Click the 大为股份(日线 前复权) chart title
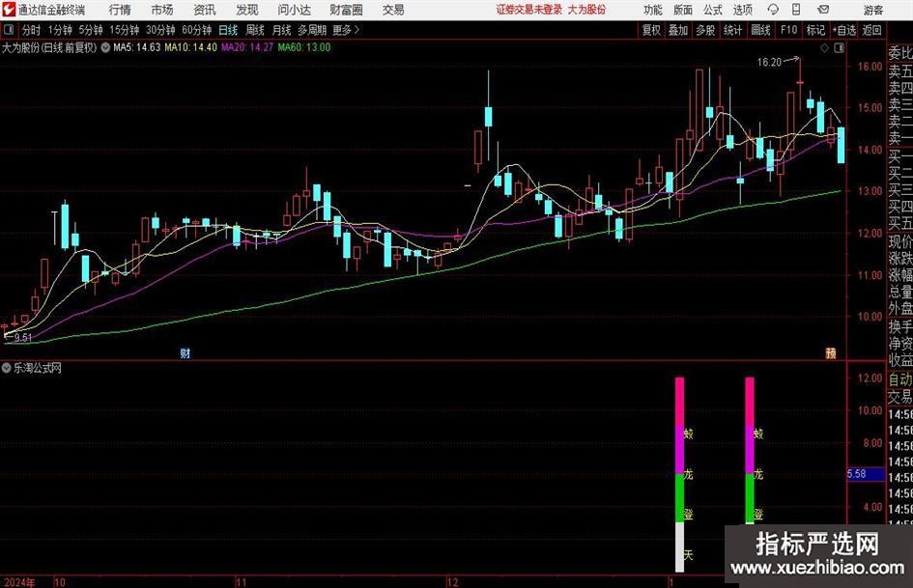Screen dimensions: 913x588 click(x=49, y=47)
